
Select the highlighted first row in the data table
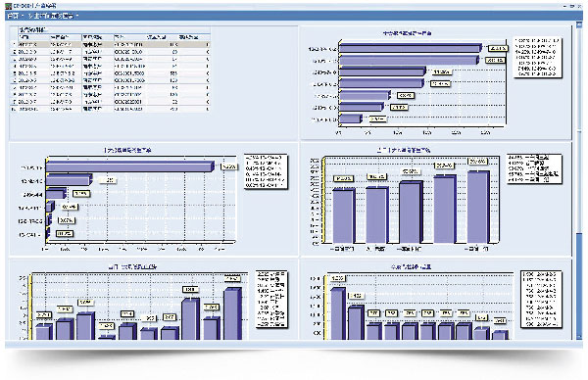[111, 45]
